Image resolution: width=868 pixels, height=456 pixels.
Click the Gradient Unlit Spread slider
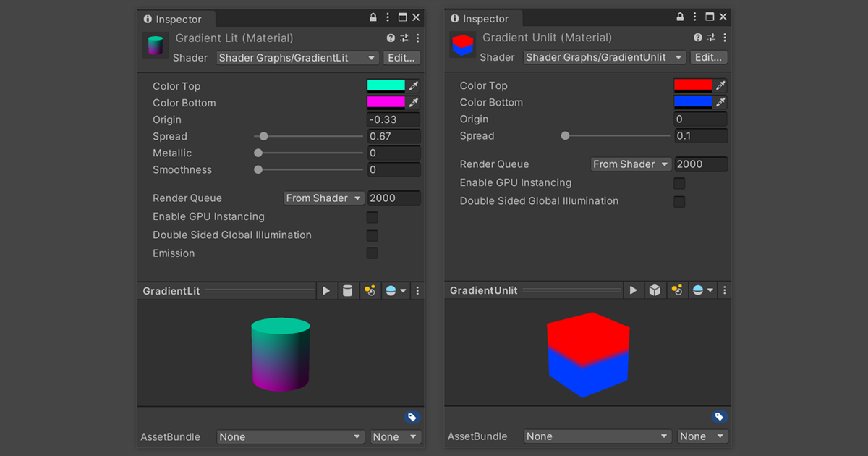616,135
